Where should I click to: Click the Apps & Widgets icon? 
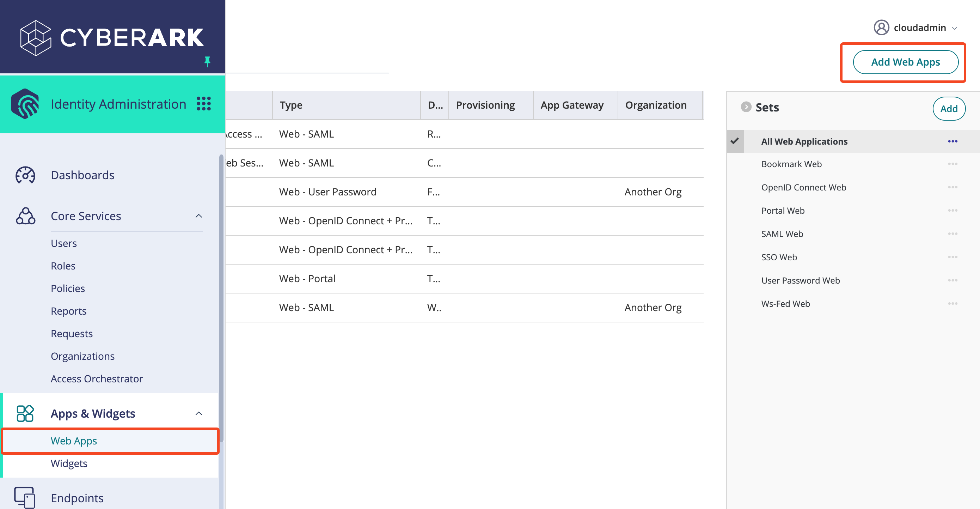coord(25,413)
